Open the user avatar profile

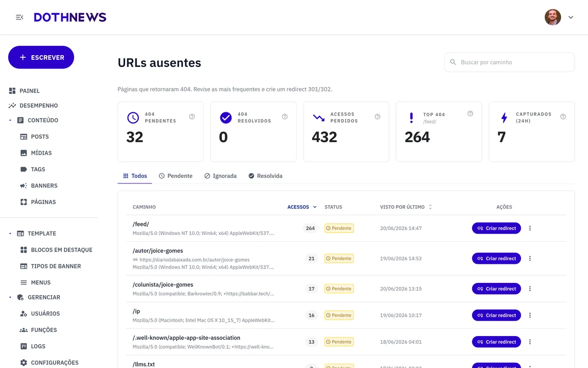[553, 18]
